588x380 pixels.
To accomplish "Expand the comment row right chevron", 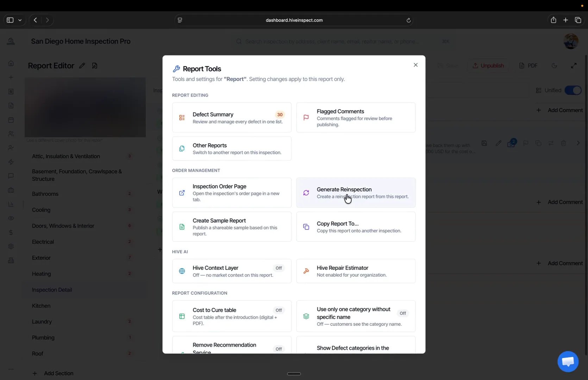I will 578,143.
